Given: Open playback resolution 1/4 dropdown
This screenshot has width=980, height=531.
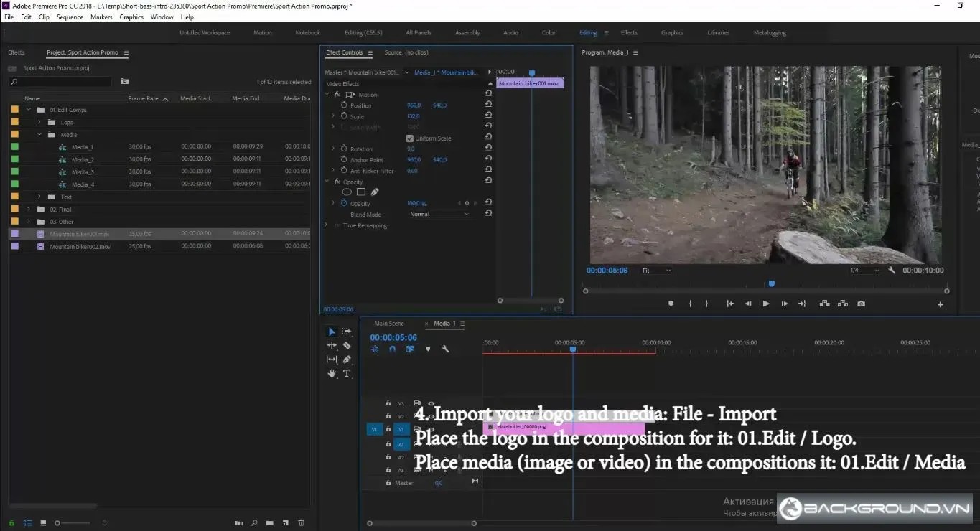Looking at the screenshot, I should [x=864, y=271].
